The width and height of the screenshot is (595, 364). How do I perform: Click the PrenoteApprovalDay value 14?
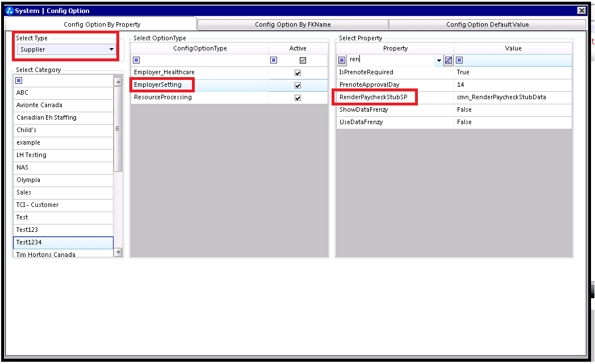point(513,84)
